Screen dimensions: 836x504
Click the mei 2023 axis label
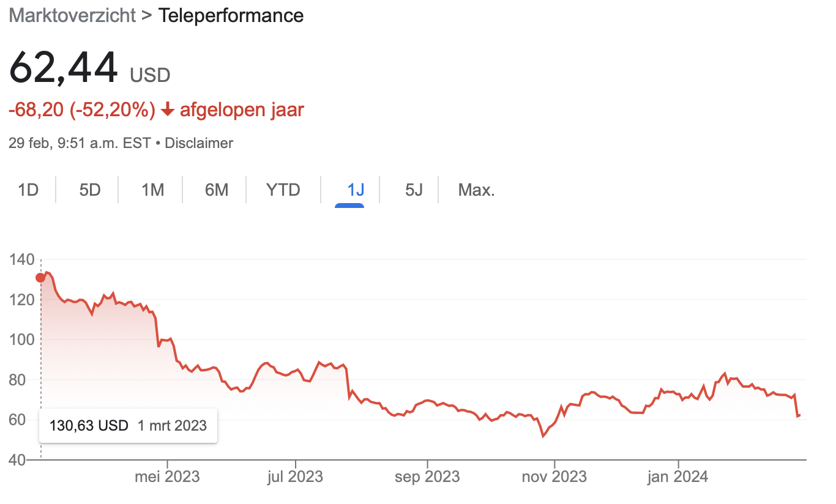click(x=167, y=476)
